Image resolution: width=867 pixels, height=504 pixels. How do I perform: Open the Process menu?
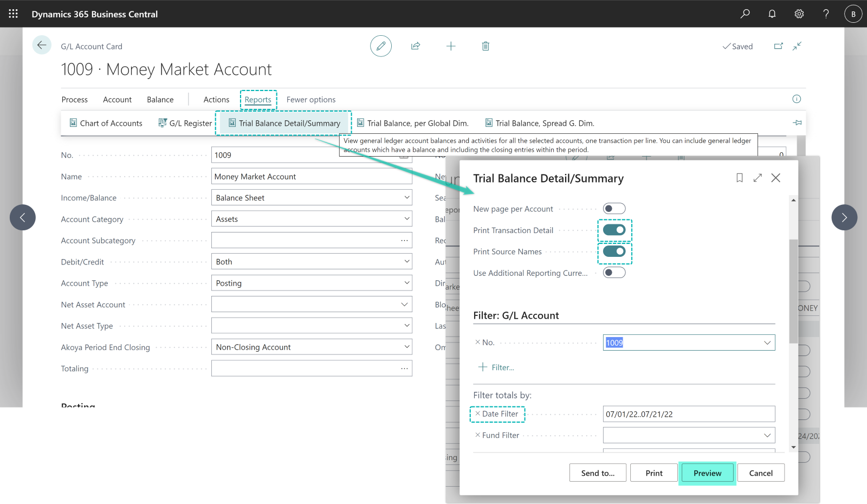tap(75, 100)
